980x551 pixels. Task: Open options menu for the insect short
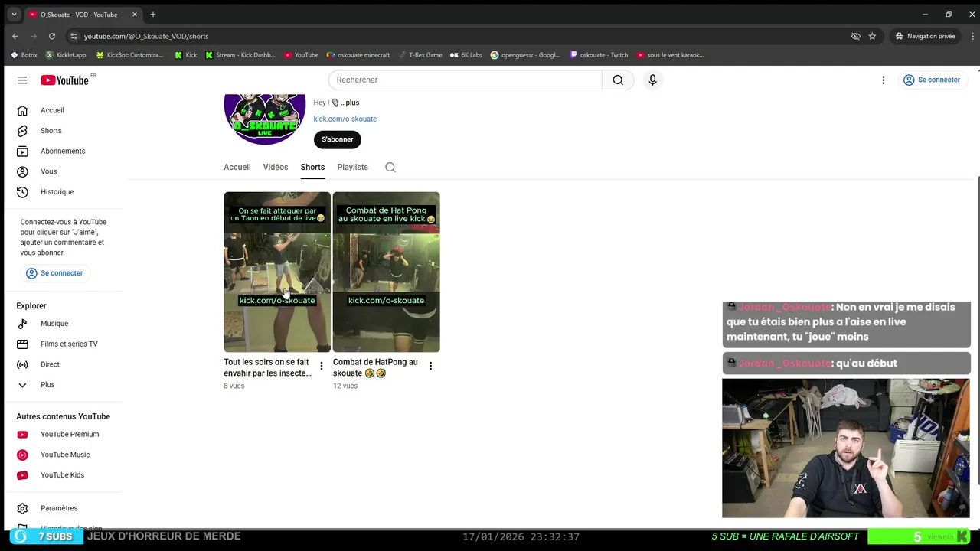coord(322,366)
